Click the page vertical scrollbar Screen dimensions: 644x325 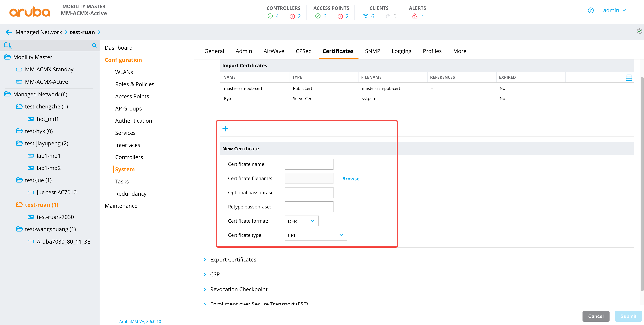[x=642, y=184]
